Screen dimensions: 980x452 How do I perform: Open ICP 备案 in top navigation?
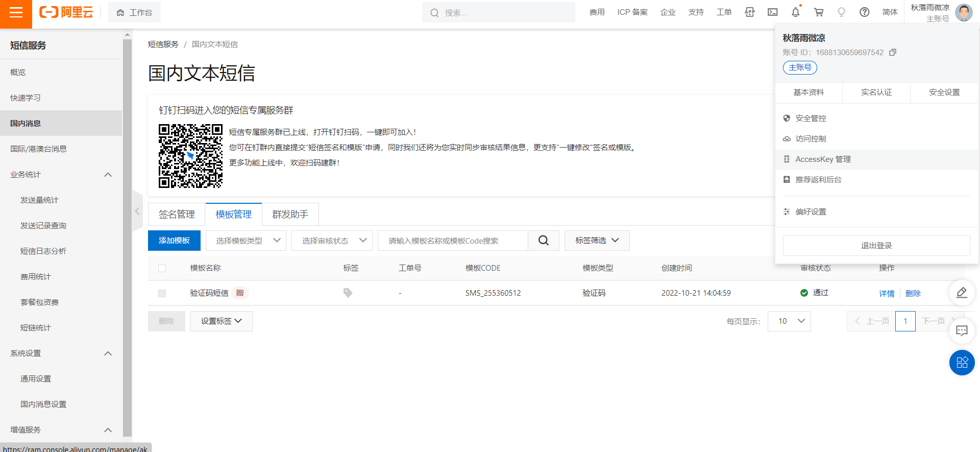[632, 12]
